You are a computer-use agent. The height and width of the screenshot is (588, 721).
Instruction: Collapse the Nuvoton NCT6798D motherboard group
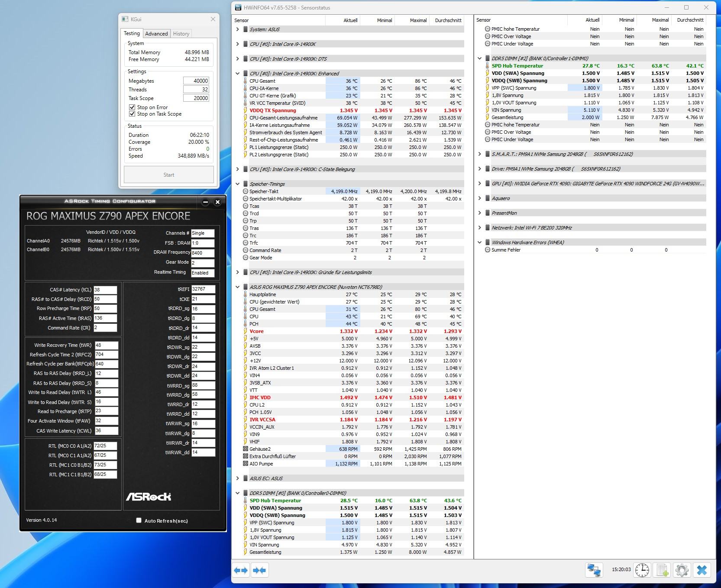[x=237, y=287]
